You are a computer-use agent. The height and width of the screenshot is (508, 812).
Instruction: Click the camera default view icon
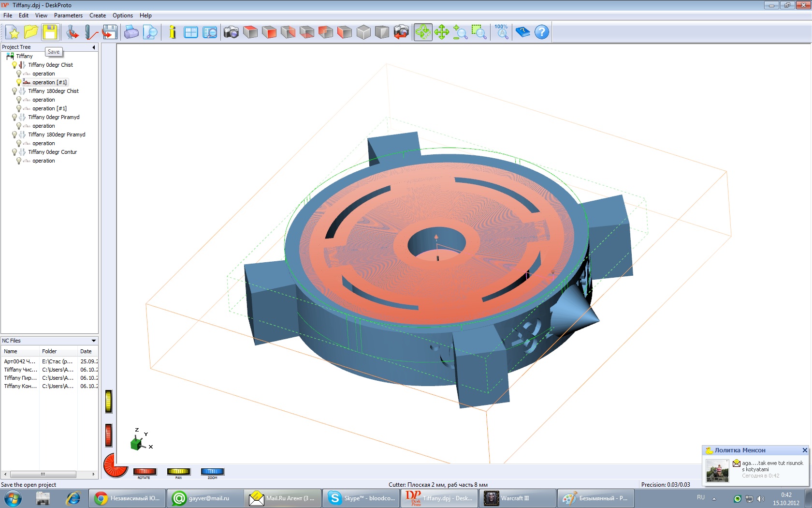231,32
